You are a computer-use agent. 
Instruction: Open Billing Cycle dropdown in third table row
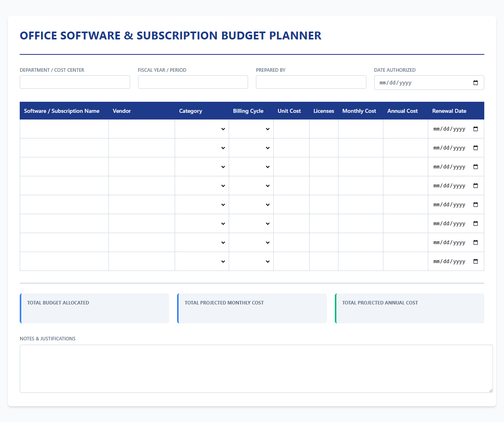click(x=251, y=167)
